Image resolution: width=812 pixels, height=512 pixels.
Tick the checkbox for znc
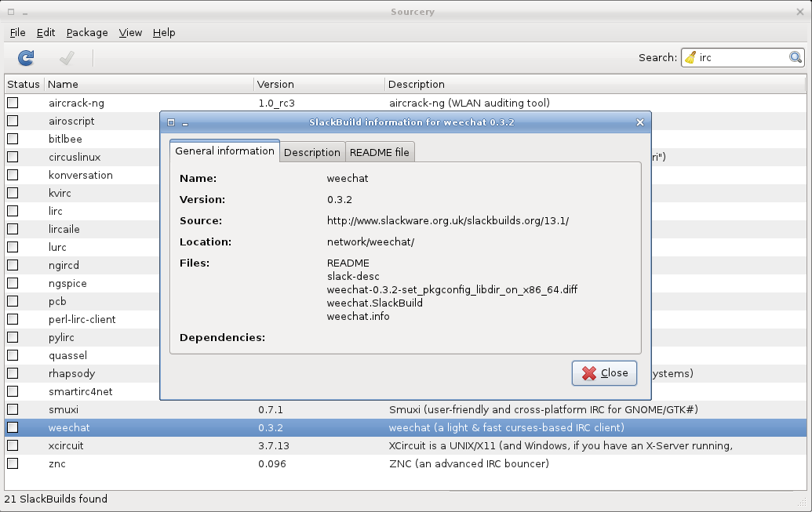click(13, 463)
